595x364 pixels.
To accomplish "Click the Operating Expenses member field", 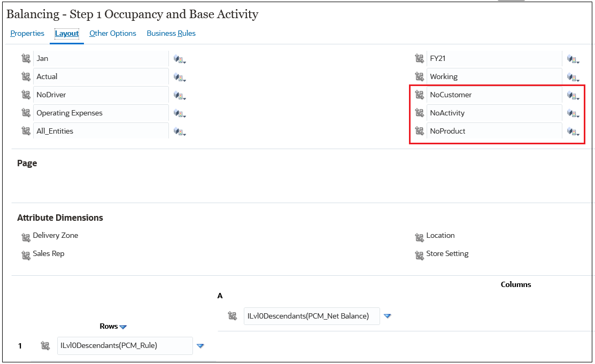I will coord(101,113).
